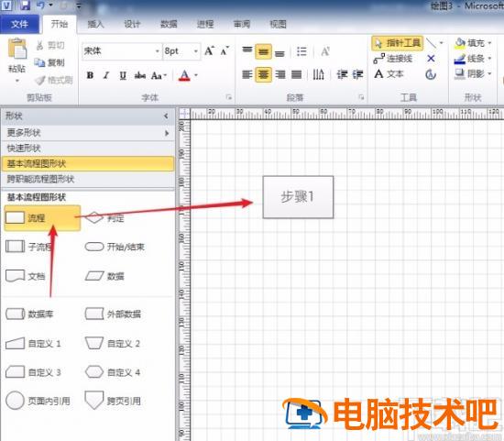Open the font name 宋体 dropdown
This screenshot has height=441, width=504.
pos(158,51)
